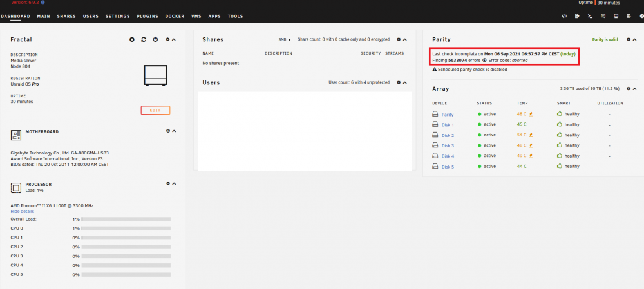This screenshot has width=644, height=289.
Task: Open the Feedback icon in top bar
Action: [603, 17]
